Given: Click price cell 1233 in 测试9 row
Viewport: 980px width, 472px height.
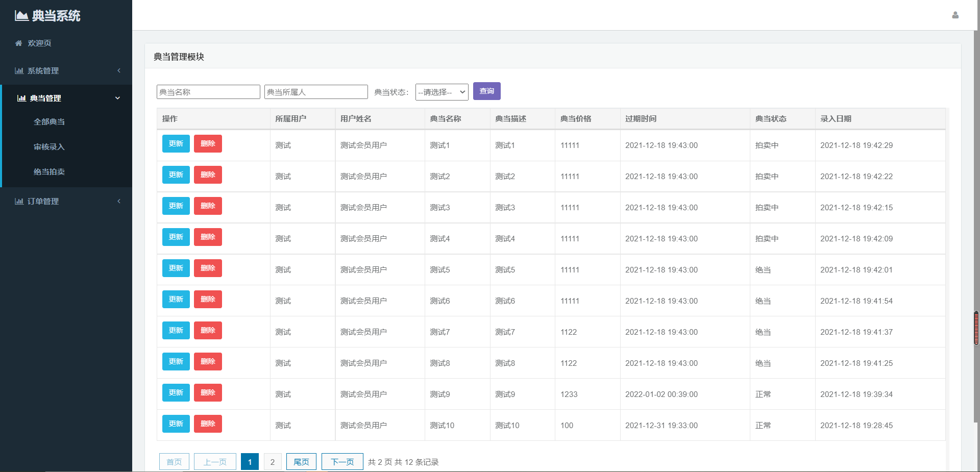Looking at the screenshot, I should pyautogui.click(x=569, y=394).
